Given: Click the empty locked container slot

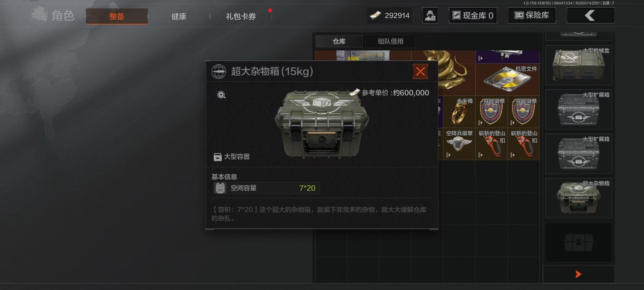Looking at the screenshot, I should coord(579,242).
